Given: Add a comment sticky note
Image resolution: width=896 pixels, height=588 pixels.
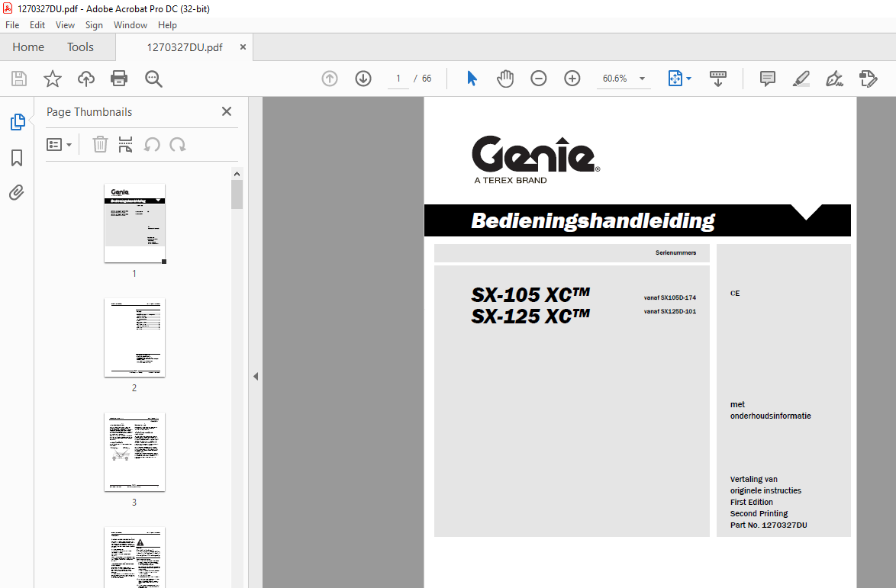Looking at the screenshot, I should pos(768,79).
